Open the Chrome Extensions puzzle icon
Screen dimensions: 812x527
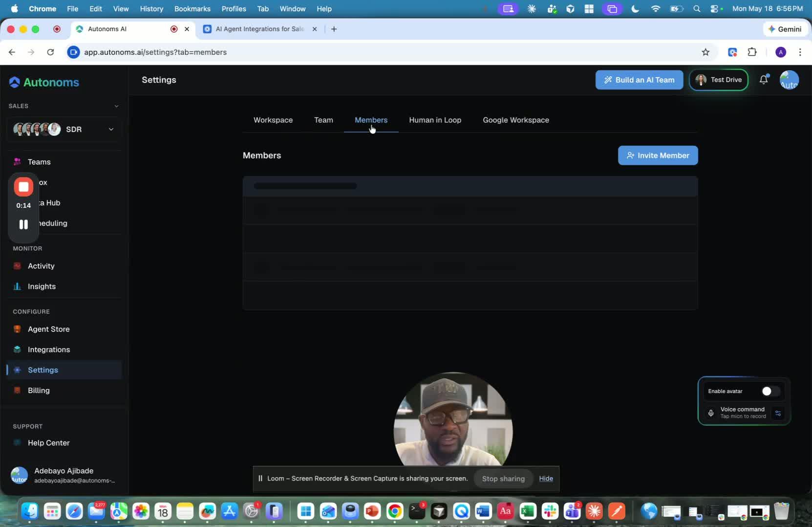752,52
